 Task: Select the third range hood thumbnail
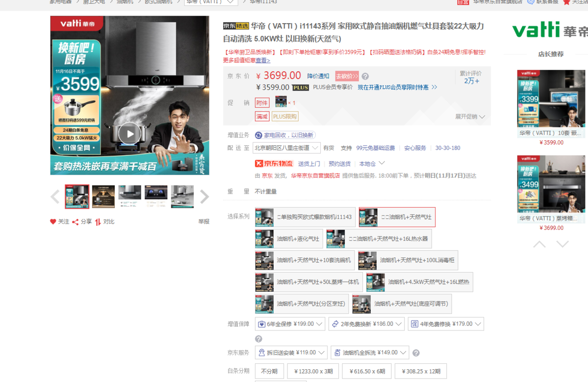(x=130, y=196)
